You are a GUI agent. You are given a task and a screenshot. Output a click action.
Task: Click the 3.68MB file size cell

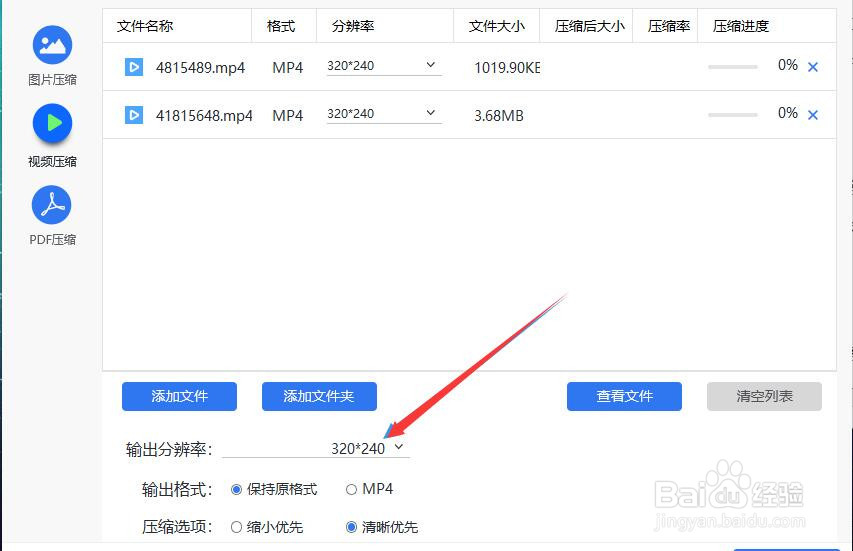pyautogui.click(x=499, y=116)
